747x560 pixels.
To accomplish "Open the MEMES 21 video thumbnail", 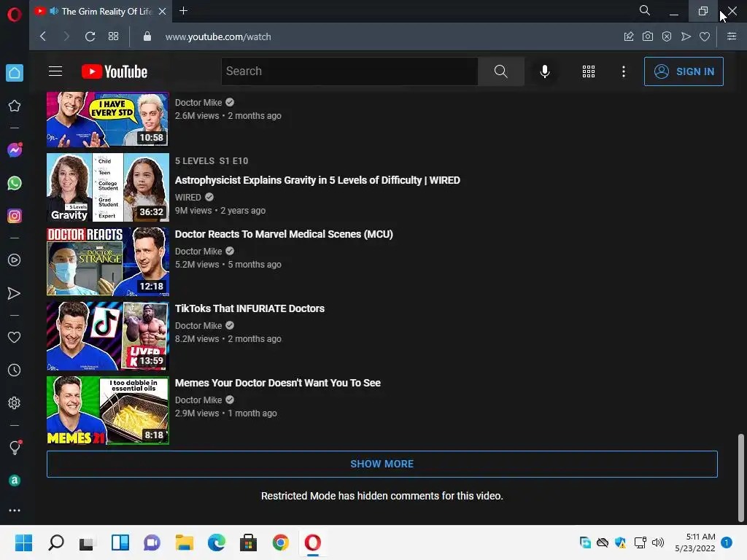I will pos(108,410).
